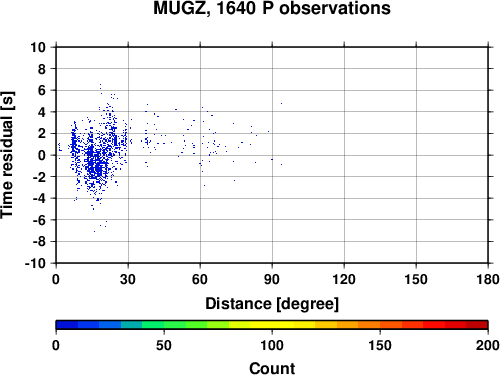Click the y-axis tick label '-10'
500x375 pixels.
pyautogui.click(x=35, y=263)
